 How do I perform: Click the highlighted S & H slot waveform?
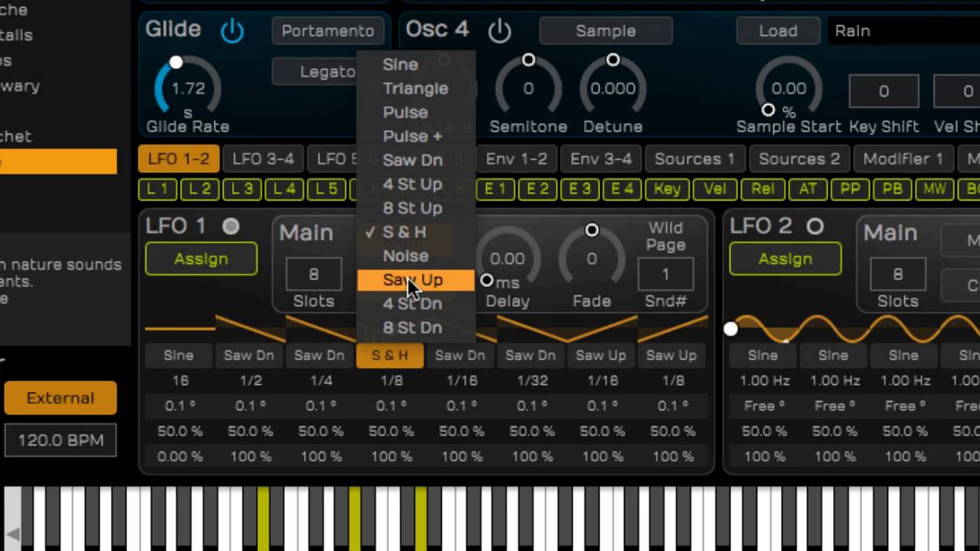click(390, 355)
